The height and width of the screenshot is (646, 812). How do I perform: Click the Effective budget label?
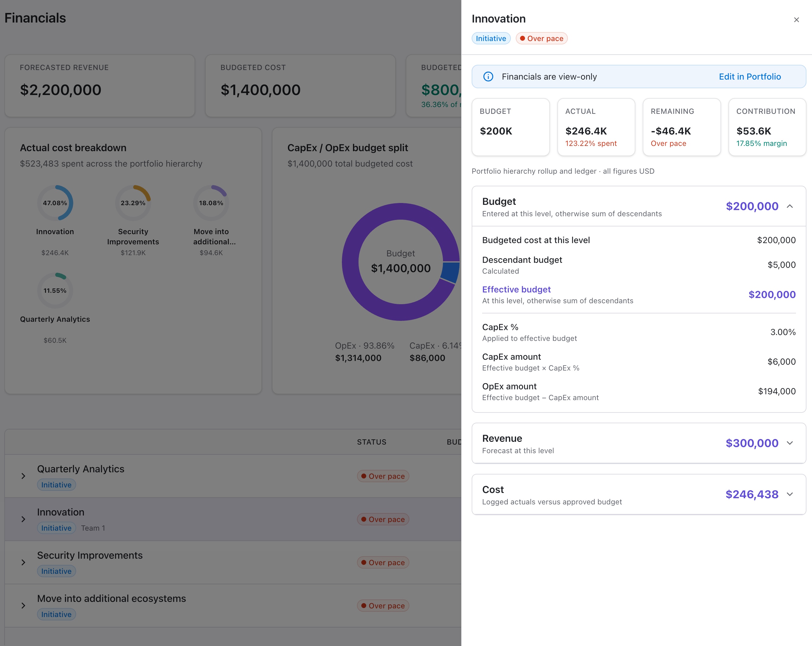[x=516, y=289]
